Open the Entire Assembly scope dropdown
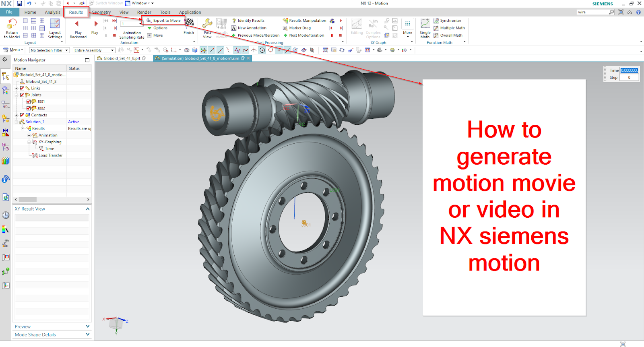Image resolution: width=644 pixels, height=347 pixels. [x=94, y=50]
